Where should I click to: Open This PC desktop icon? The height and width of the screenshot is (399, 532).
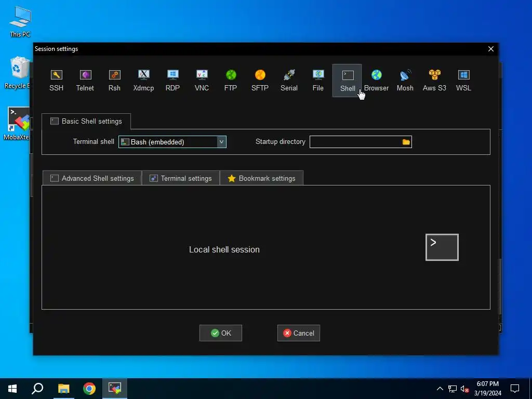coord(20,21)
